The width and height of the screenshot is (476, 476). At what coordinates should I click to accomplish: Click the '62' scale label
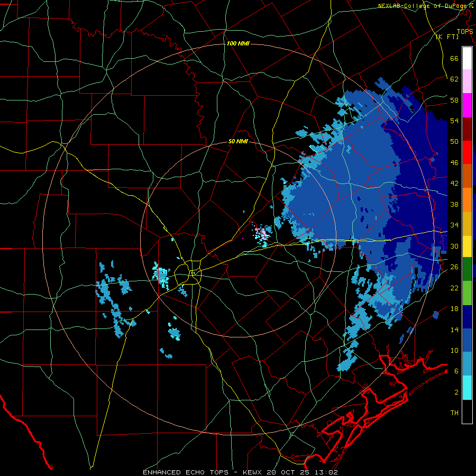454,79
